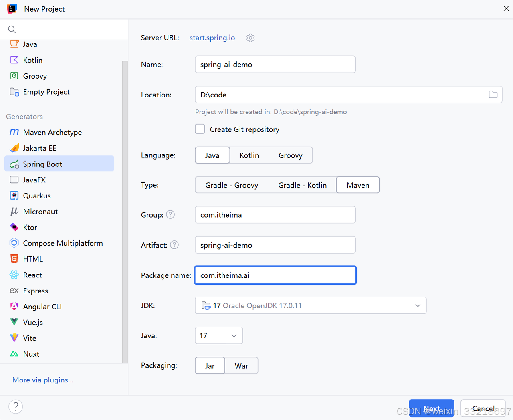Open the start.spring.io server link
Screen dimensions: 513x420
[212, 38]
